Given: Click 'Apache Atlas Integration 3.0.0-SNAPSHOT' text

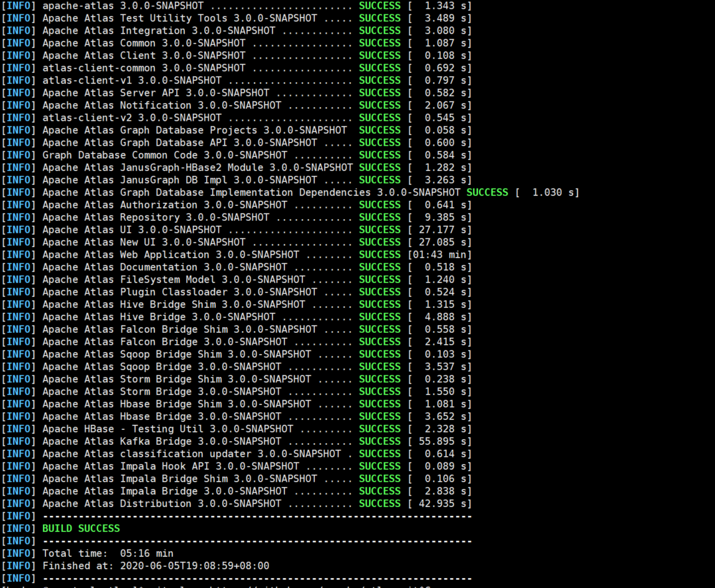Looking at the screenshot, I should tap(159, 30).
